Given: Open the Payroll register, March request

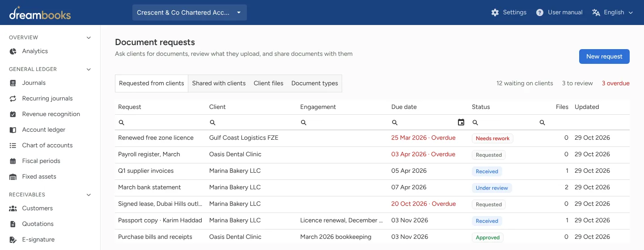Looking at the screenshot, I should click(149, 154).
